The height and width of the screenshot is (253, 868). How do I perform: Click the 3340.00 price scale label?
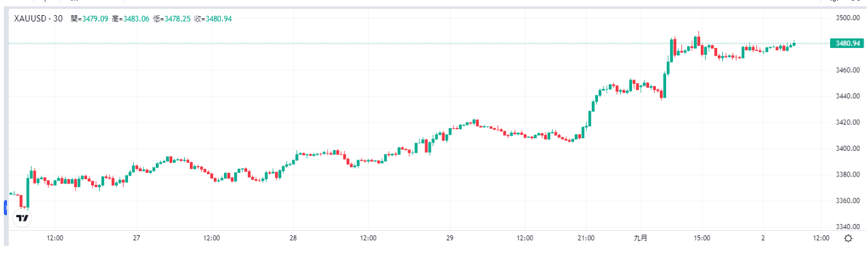pyautogui.click(x=848, y=227)
